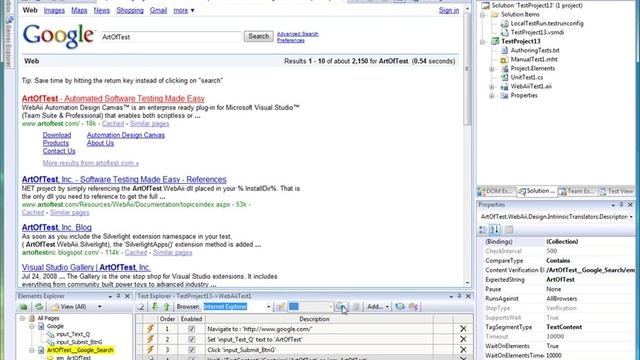This screenshot has width=640, height=360.
Task: Click the Sign in link
Action: pyautogui.click(x=449, y=11)
